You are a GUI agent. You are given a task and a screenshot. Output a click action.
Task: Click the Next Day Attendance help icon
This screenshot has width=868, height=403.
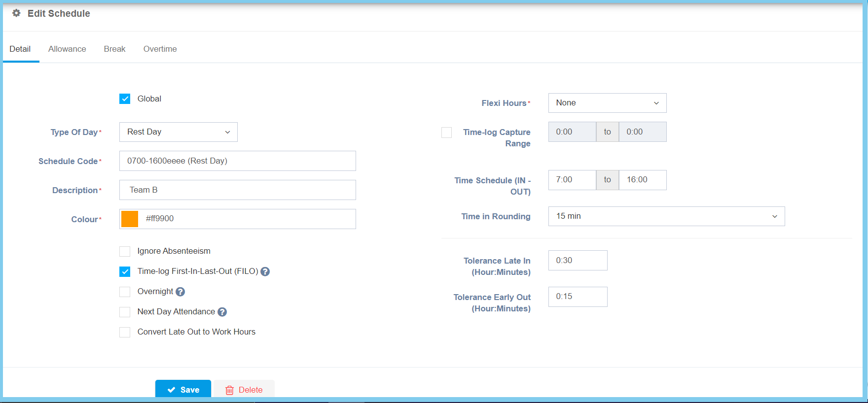pyautogui.click(x=222, y=312)
